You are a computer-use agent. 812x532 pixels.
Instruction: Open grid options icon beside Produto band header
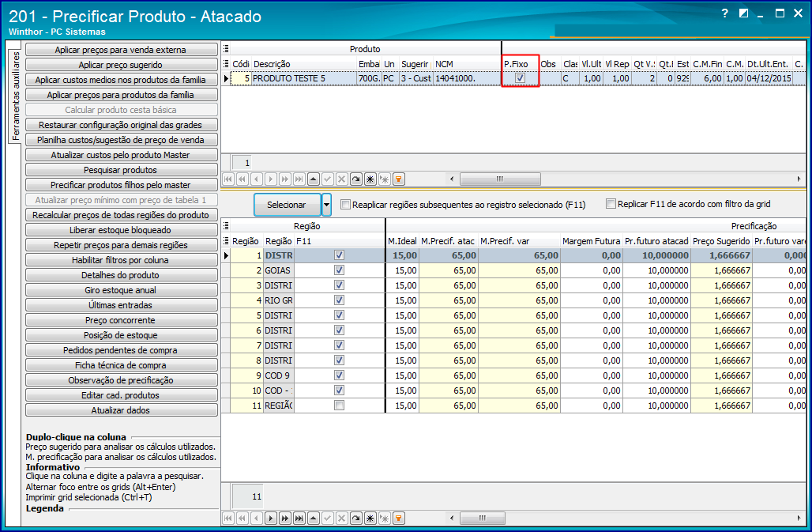[226, 49]
